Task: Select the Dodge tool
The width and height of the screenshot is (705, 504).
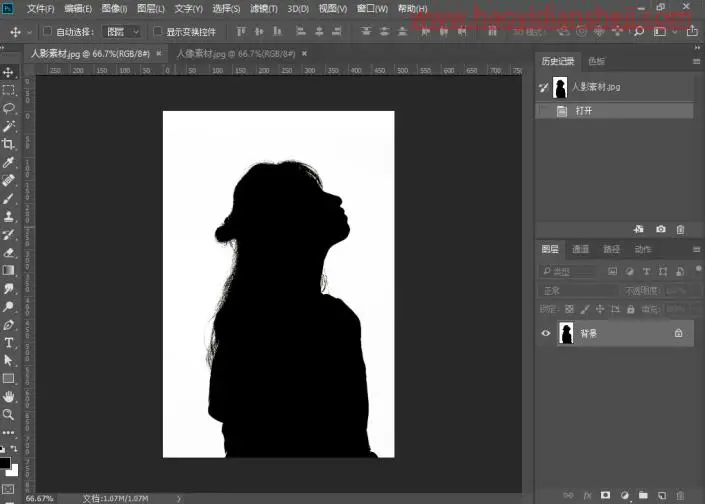Action: point(8,307)
